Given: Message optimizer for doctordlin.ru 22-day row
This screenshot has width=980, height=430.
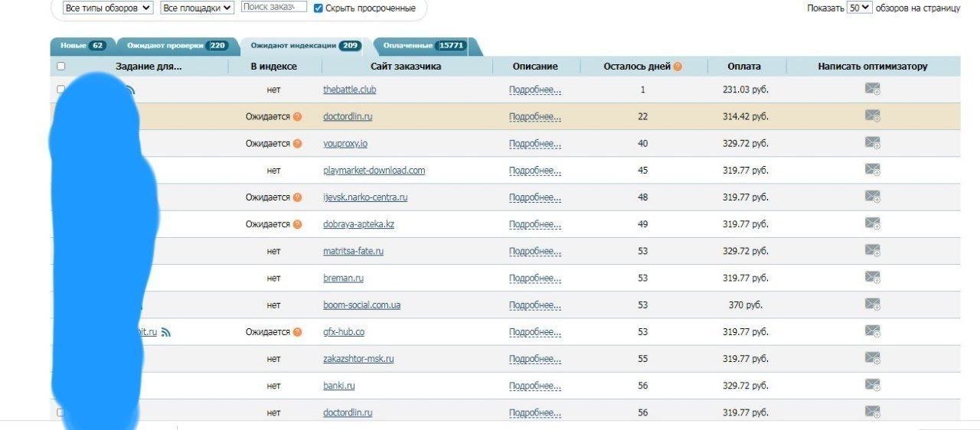Looking at the screenshot, I should (872, 116).
